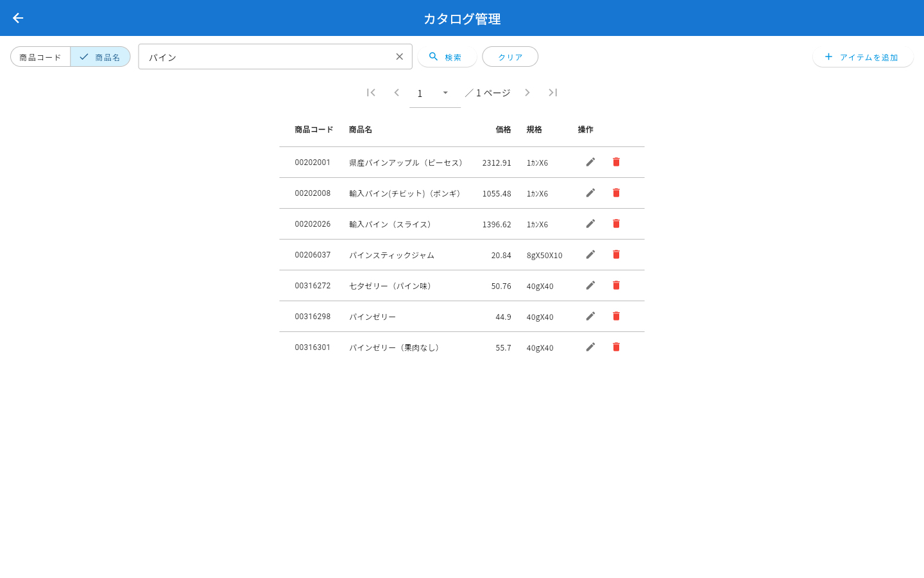Switch search mode to 商品コード
Image resolution: width=924 pixels, height=578 pixels.
click(x=40, y=57)
